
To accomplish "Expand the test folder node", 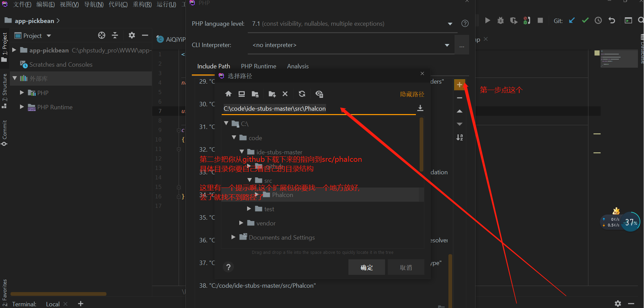I will point(249,209).
